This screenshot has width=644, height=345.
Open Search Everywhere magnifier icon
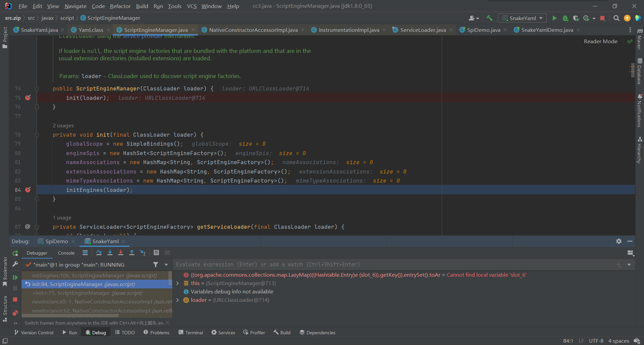tap(616, 18)
